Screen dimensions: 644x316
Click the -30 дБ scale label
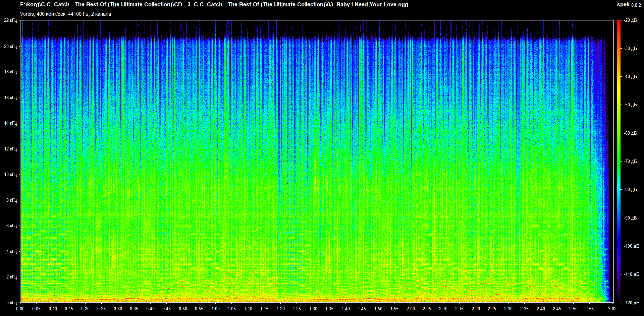coord(630,49)
